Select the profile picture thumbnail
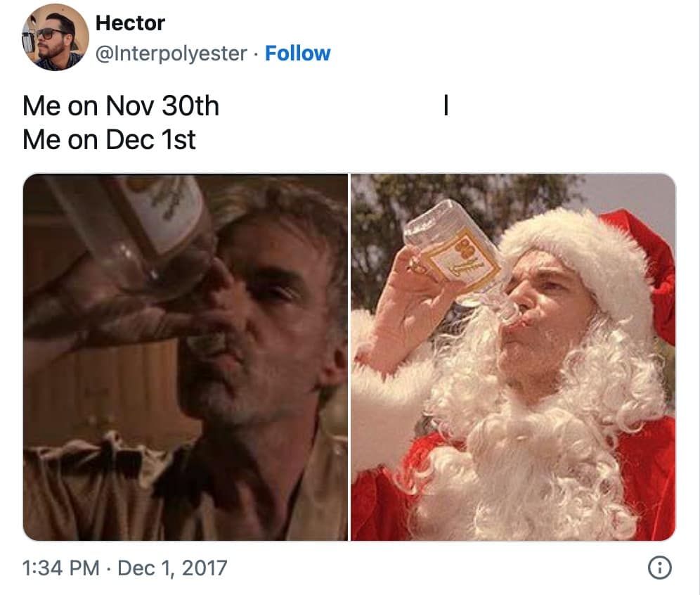 tap(53, 34)
